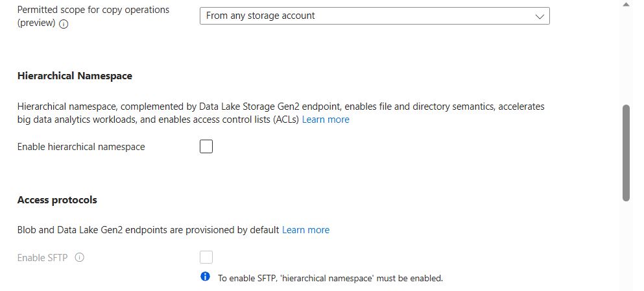The width and height of the screenshot is (644, 291).
Task: Select the 'Access protocols' section heading
Action: 57,200
